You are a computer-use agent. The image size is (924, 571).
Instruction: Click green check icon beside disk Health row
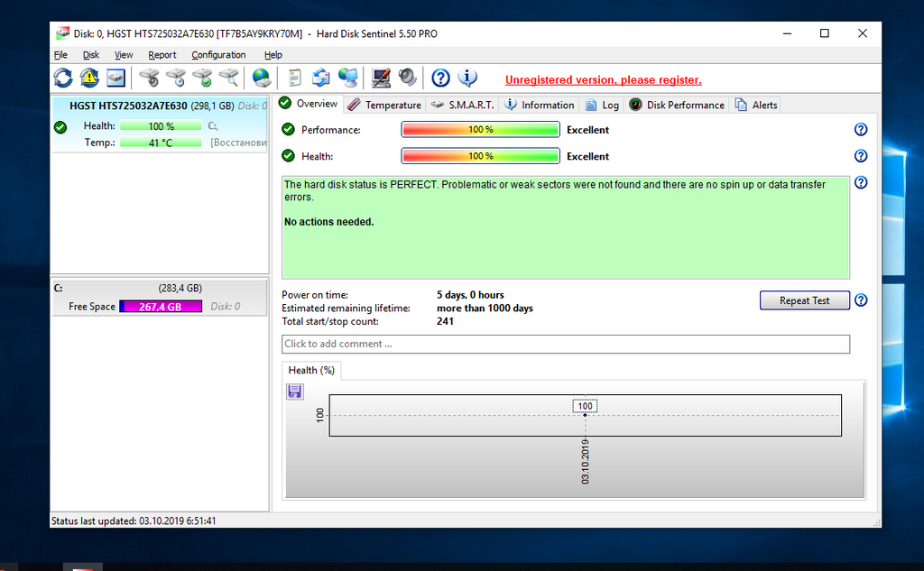coord(60,127)
